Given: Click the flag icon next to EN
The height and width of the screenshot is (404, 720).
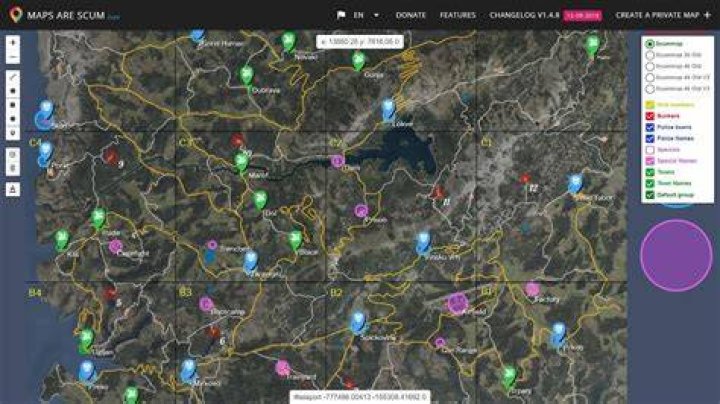Looking at the screenshot, I should click(x=341, y=15).
